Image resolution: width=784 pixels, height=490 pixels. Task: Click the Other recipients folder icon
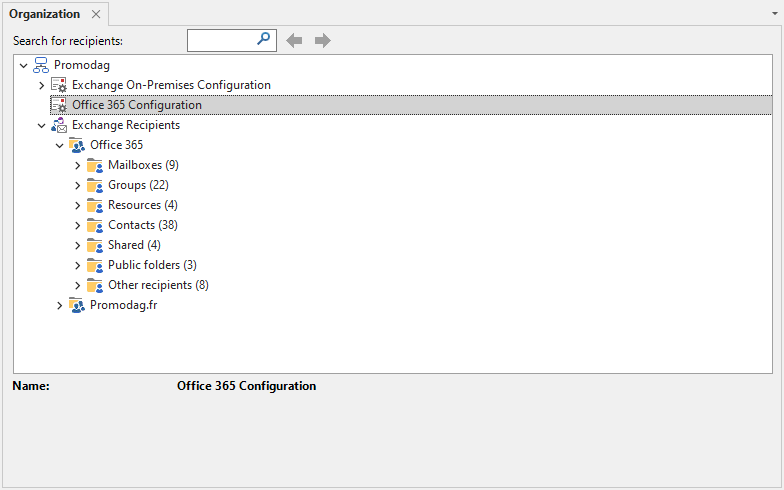point(95,285)
